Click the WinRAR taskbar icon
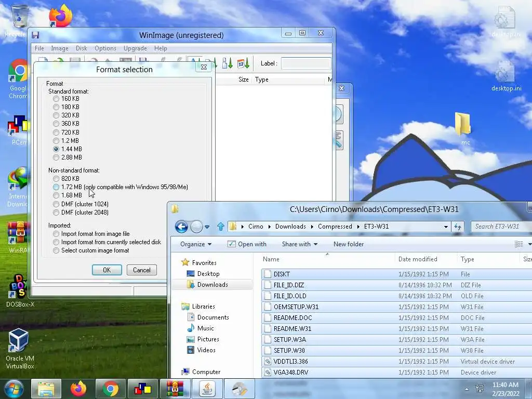This screenshot has height=399, width=532. pyautogui.click(x=175, y=389)
